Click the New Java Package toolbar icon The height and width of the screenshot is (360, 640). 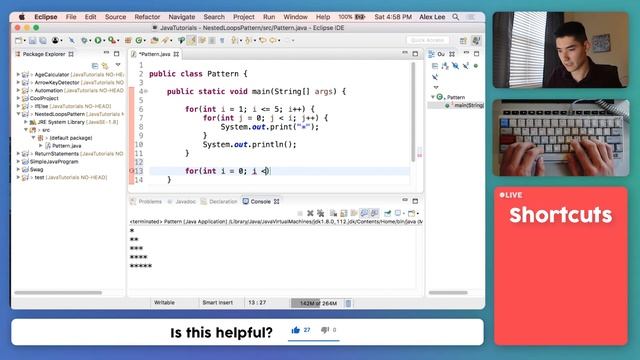(x=128, y=40)
